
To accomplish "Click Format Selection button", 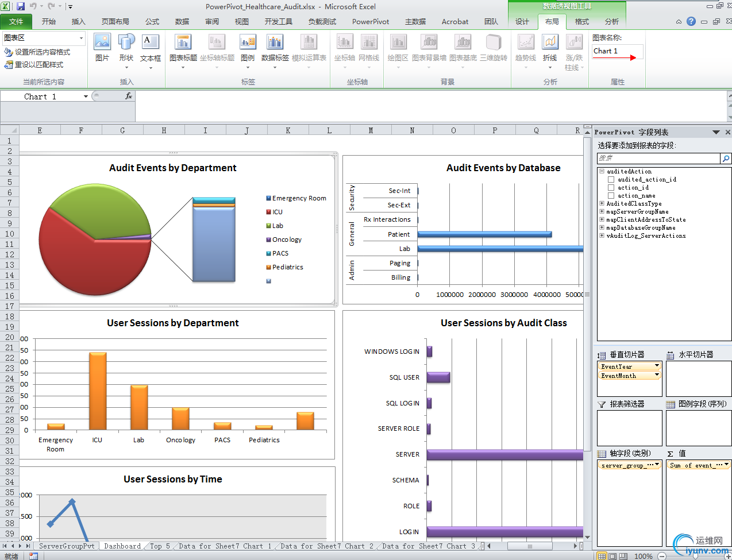I will pos(37,52).
